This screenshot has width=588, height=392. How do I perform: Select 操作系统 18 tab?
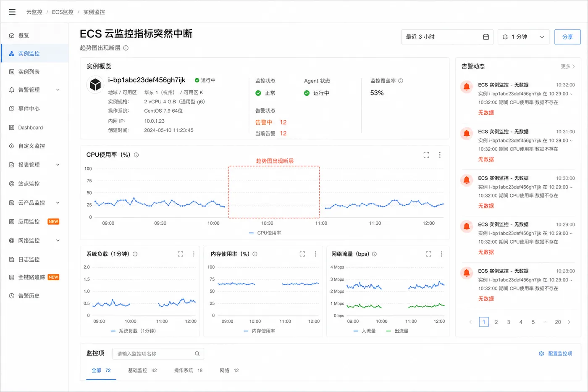(x=188, y=371)
